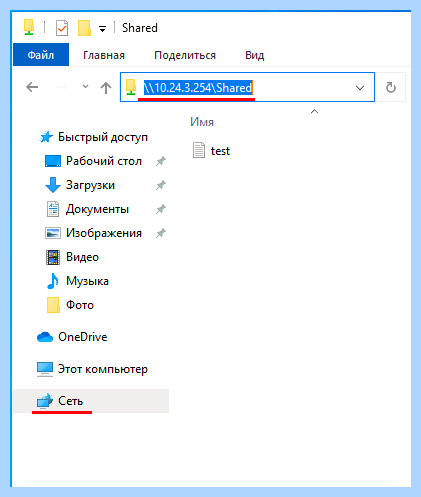Click the pin icon next to Рабочий стол
This screenshot has height=497, width=421.
[x=161, y=161]
